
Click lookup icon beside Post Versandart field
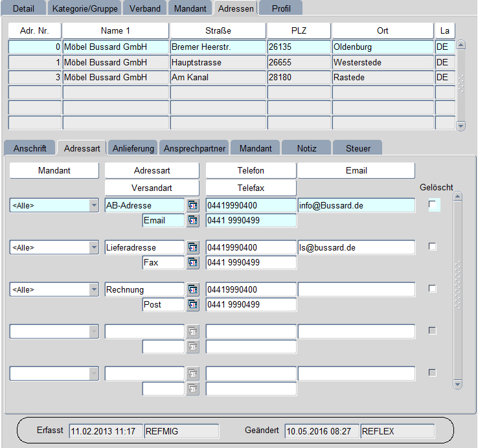click(x=192, y=305)
